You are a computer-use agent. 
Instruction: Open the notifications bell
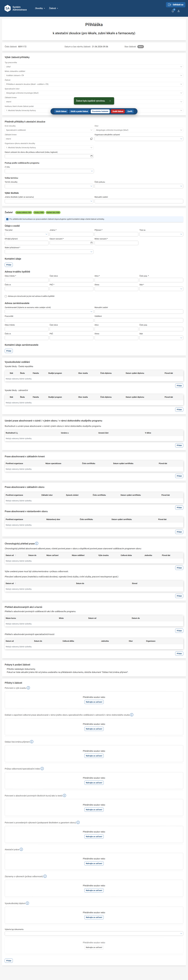click(173, 11)
